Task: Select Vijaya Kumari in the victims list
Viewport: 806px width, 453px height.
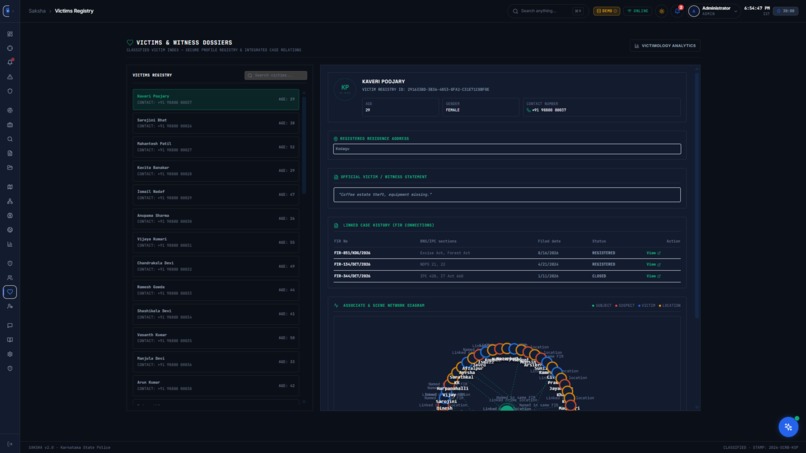Action: (216, 242)
